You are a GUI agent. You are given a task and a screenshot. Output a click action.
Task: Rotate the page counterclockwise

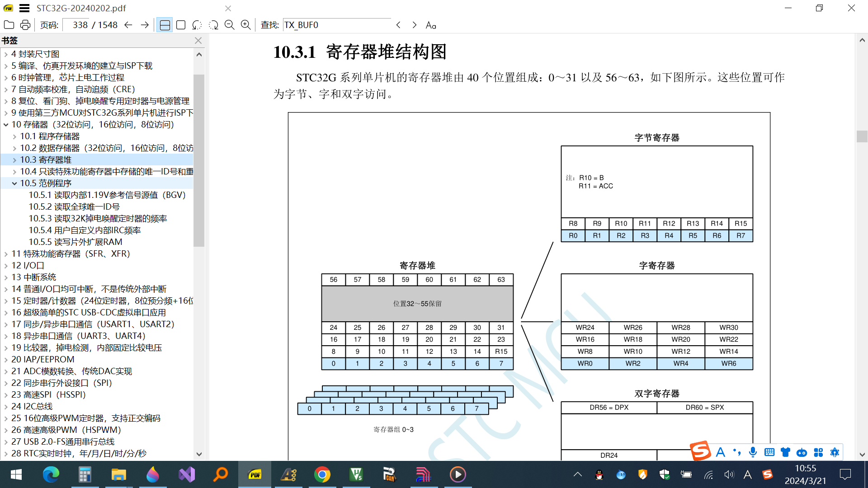pyautogui.click(x=197, y=25)
